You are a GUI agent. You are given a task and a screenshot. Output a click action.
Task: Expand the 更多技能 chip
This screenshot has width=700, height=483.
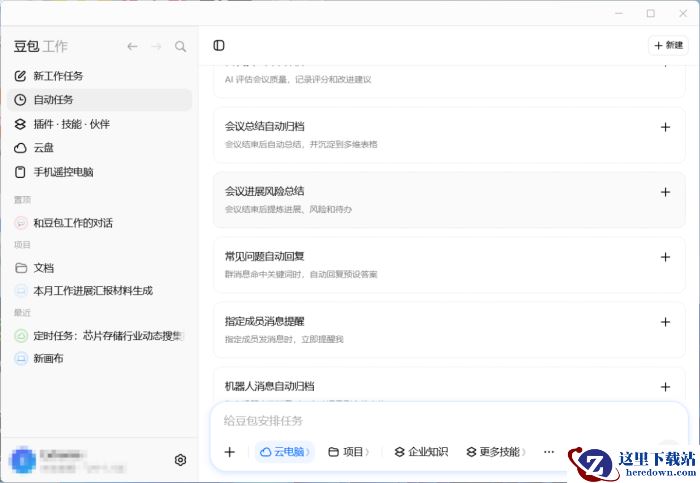496,452
